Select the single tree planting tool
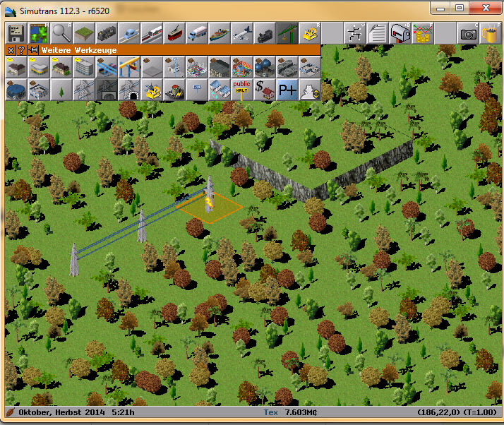504x425 pixels. click(61, 90)
